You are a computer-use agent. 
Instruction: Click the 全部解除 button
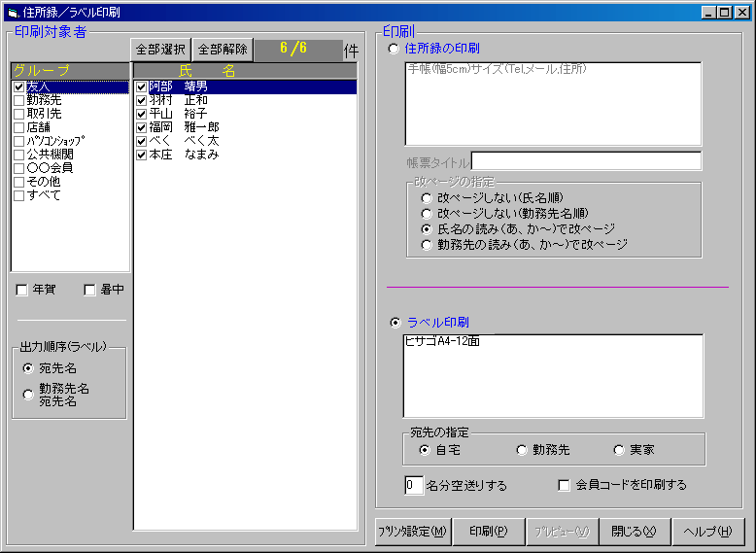223,50
